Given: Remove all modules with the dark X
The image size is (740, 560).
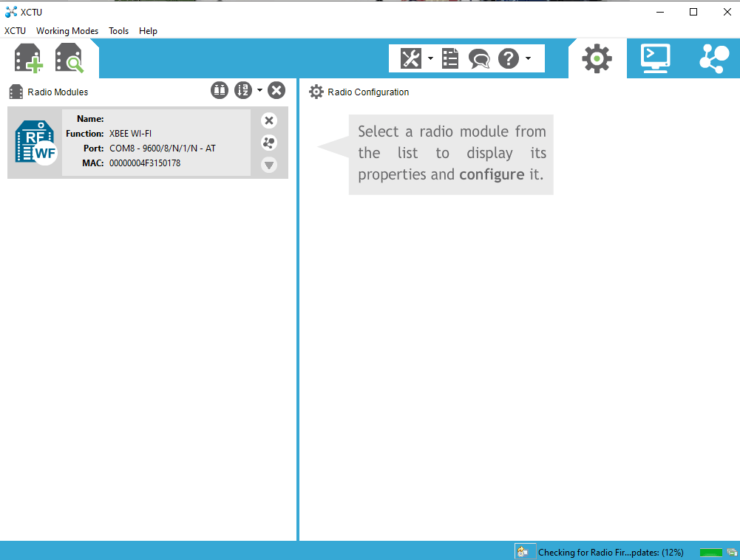Looking at the screenshot, I should [276, 90].
